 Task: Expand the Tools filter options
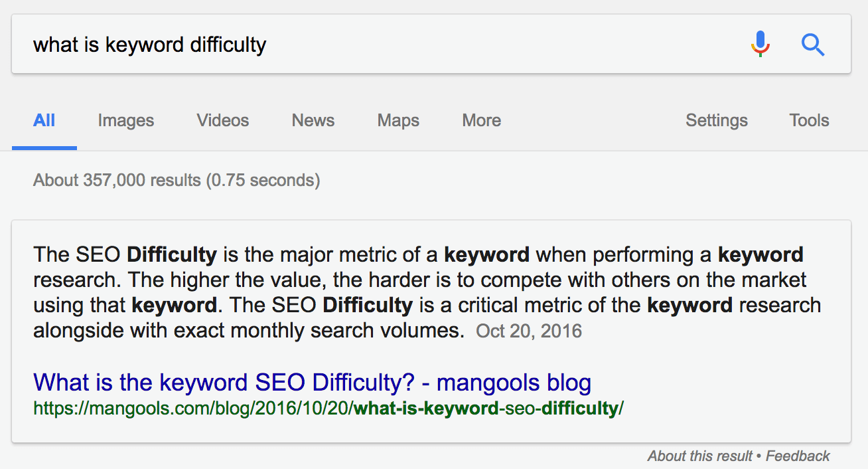click(x=809, y=120)
